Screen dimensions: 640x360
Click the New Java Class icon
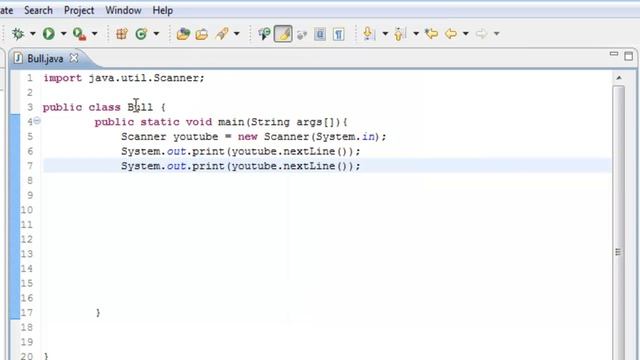click(x=141, y=33)
